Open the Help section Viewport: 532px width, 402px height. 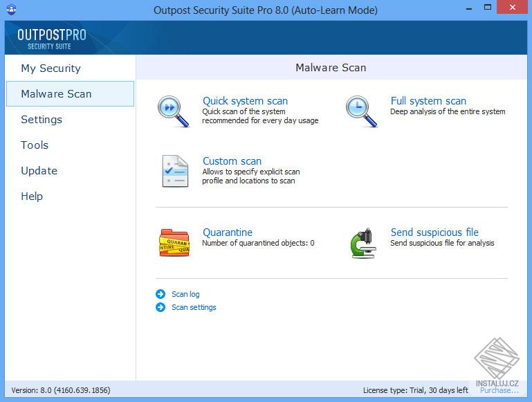click(32, 196)
